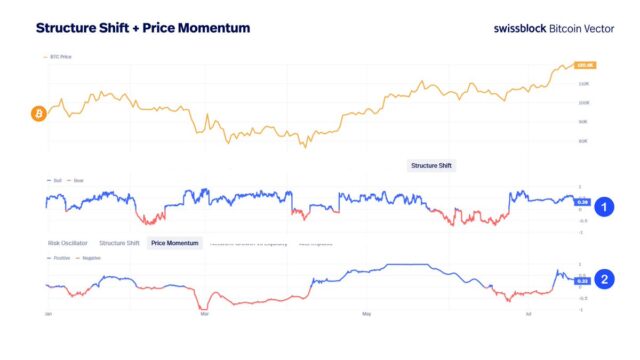Open the blurred tab right of Price Momentum

(249, 244)
